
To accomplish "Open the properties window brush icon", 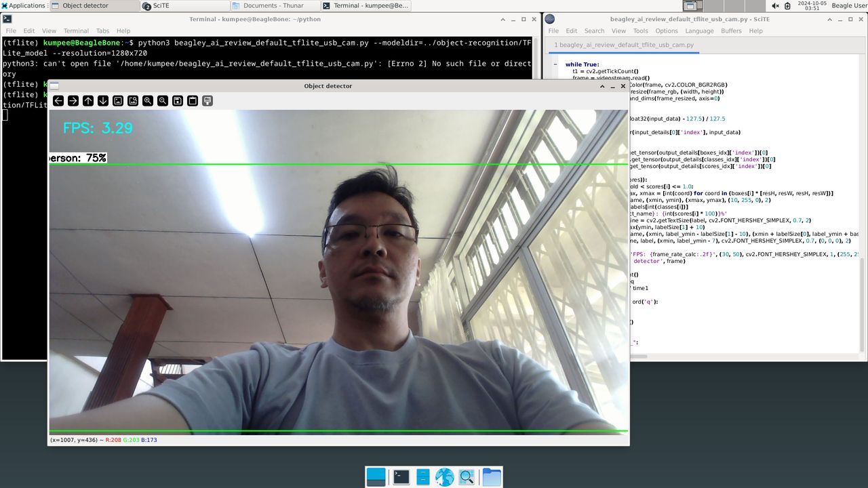I will tap(208, 100).
